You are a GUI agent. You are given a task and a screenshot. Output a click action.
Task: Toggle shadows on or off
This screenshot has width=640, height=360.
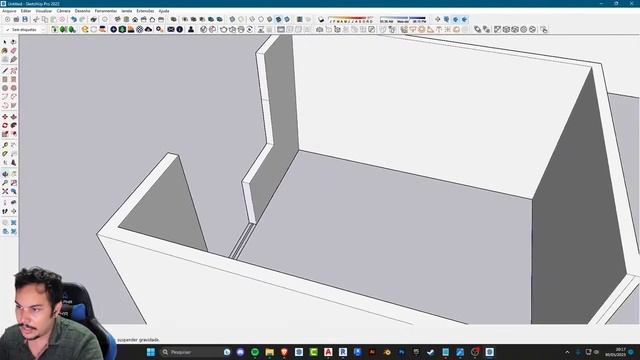[321, 19]
